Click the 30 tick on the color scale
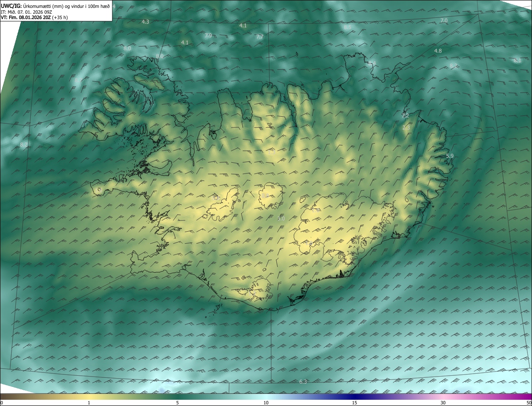The image size is (532, 406). [443, 403]
